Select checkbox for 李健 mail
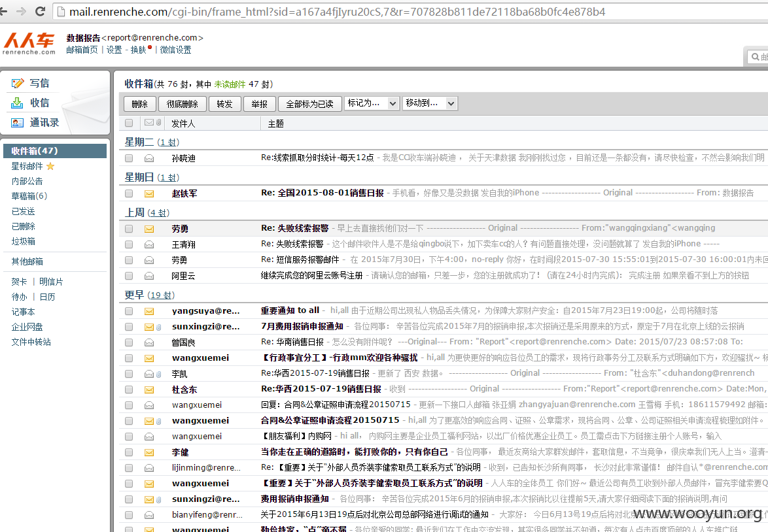Viewport: 768px width, 532px height. point(129,452)
